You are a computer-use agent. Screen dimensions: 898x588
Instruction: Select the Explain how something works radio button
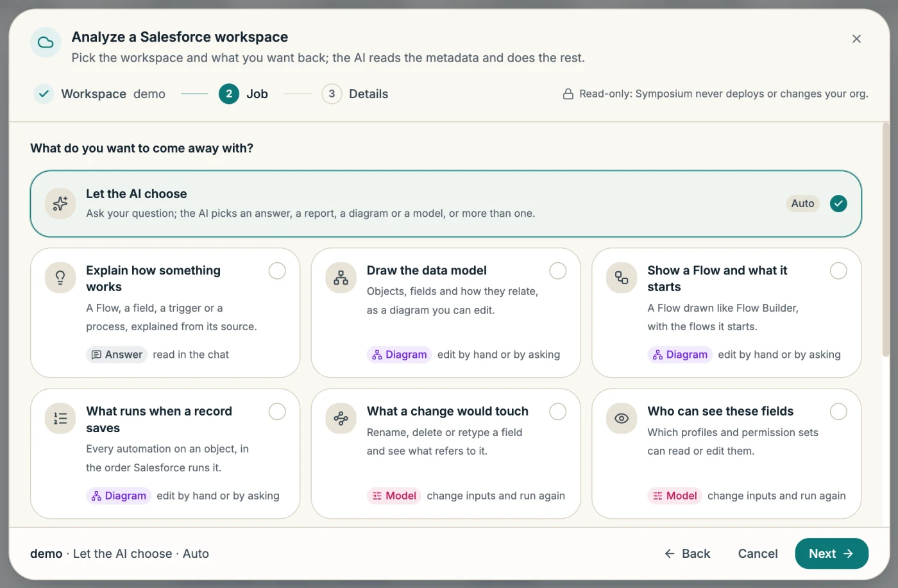point(277,271)
